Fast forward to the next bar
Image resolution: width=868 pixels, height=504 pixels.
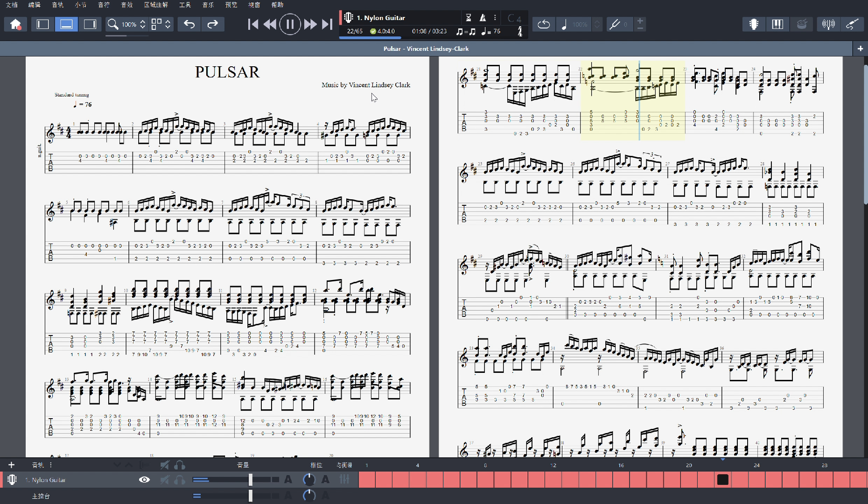(310, 24)
